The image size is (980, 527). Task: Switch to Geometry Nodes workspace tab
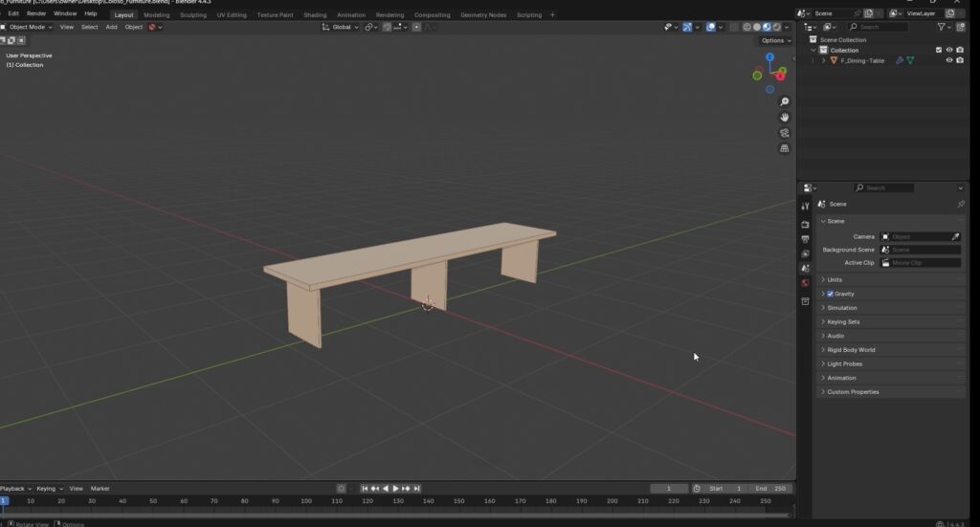click(483, 15)
